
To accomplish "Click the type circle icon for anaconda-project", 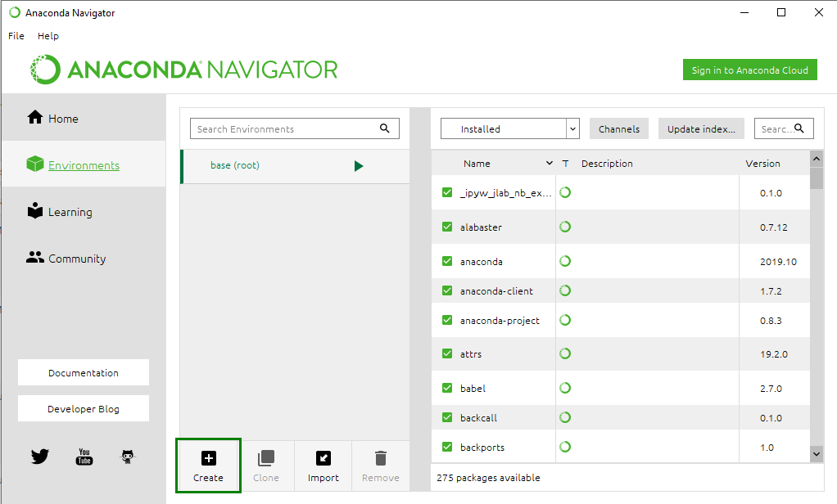I will pyautogui.click(x=565, y=319).
